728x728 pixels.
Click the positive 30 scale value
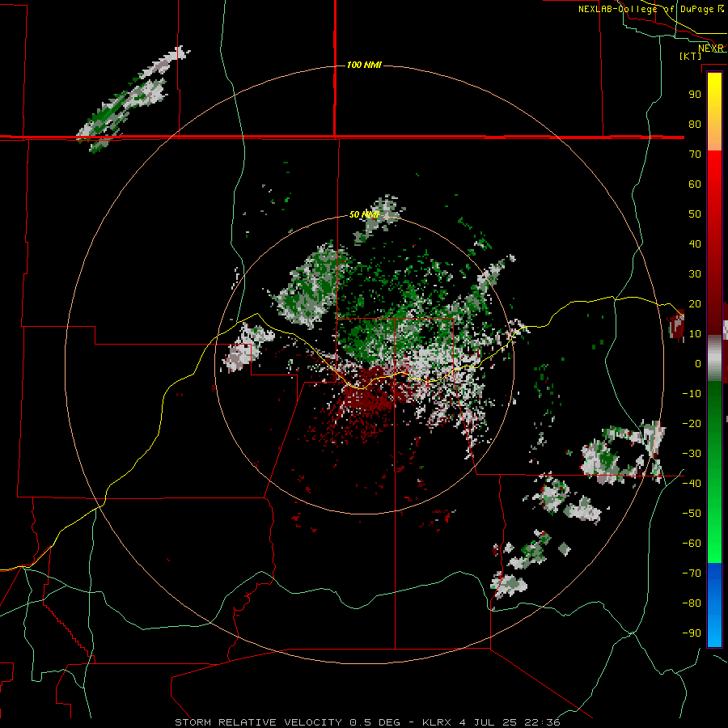pos(695,274)
